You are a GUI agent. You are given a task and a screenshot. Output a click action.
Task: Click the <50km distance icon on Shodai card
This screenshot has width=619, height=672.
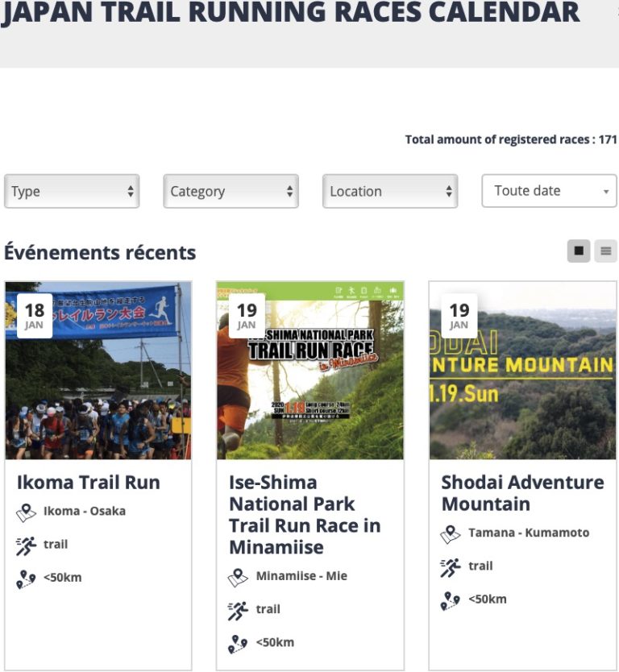(448, 599)
